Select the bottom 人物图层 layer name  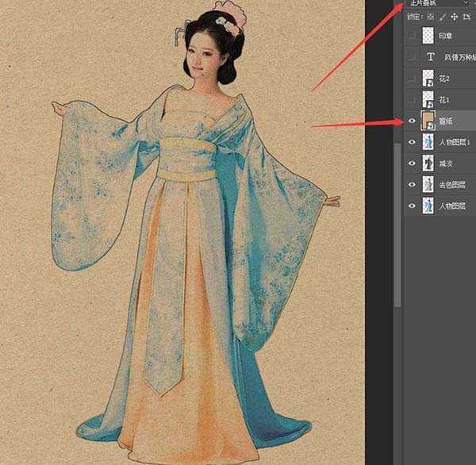(455, 206)
